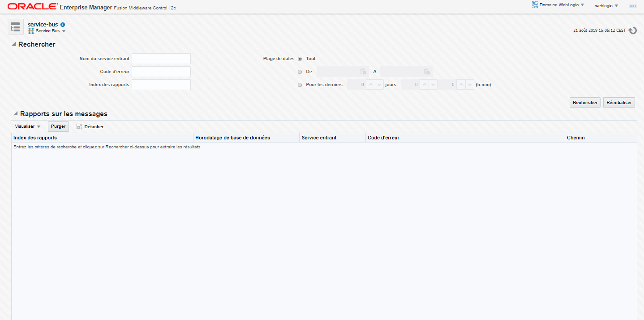644x320 pixels.
Task: Click the page refresh arrow icon
Action: tap(632, 30)
